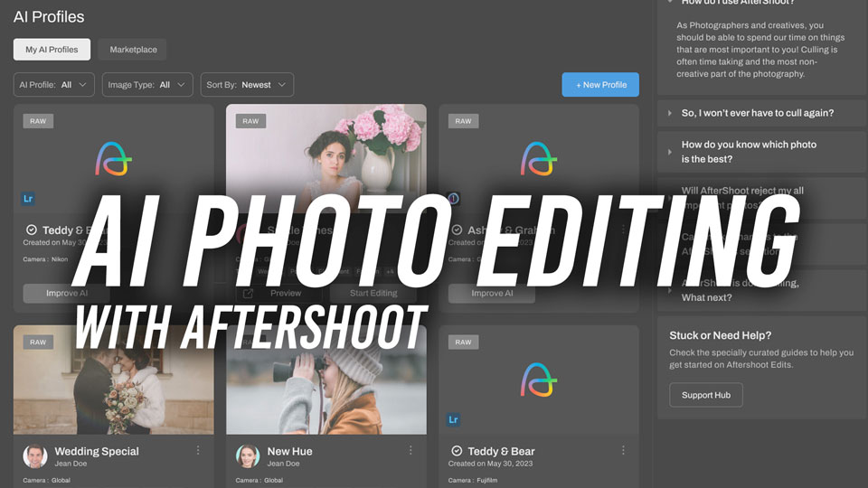Click the New Hue profile title
Screen dimensions: 868x488
(x=289, y=451)
